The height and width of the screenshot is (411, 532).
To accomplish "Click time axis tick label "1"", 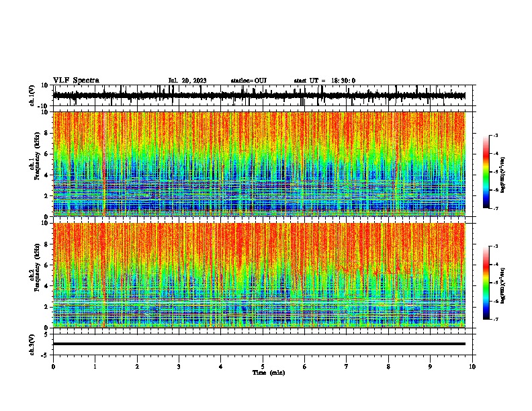I will (95, 367).
